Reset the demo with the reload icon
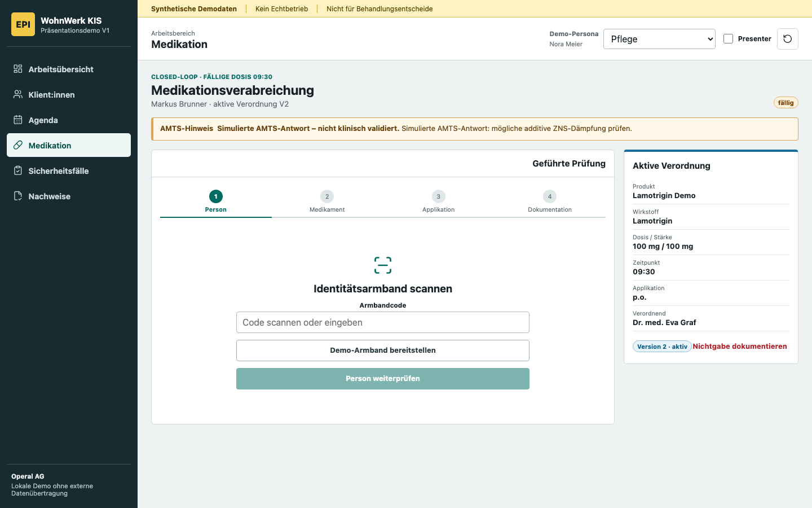Viewport: 812px width, 508px height. (788, 39)
